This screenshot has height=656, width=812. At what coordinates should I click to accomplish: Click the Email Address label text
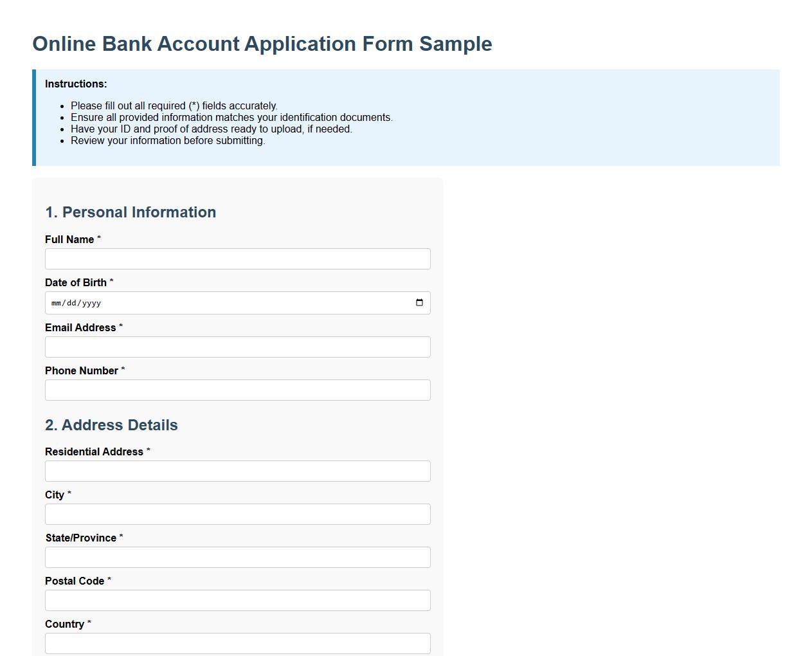pyautogui.click(x=78, y=327)
